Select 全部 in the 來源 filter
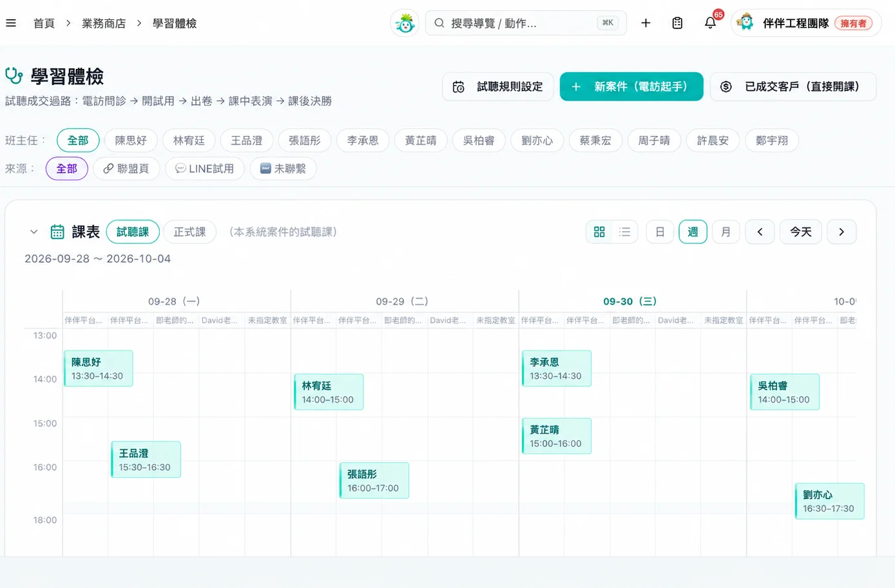895x588 pixels. 67,169
